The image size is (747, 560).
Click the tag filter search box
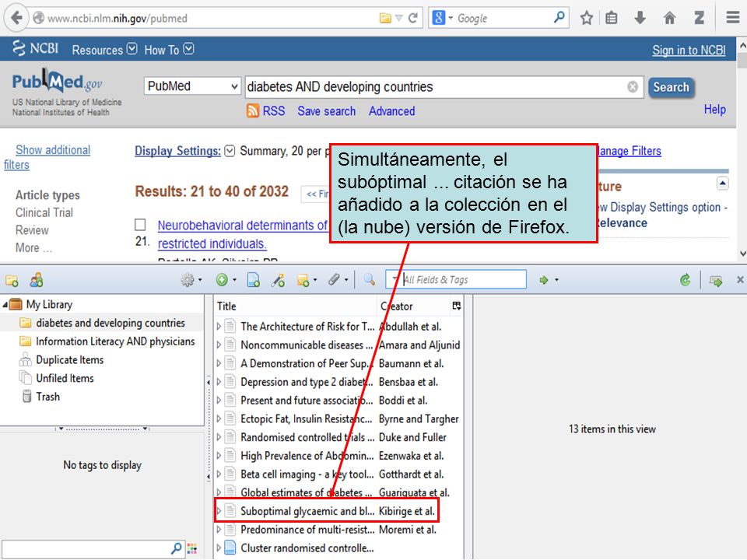(92, 549)
